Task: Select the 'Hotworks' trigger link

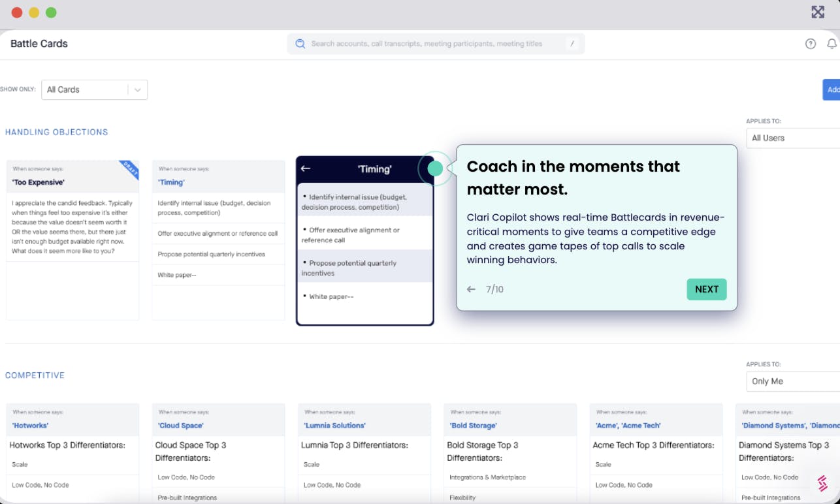Action: 30,426
